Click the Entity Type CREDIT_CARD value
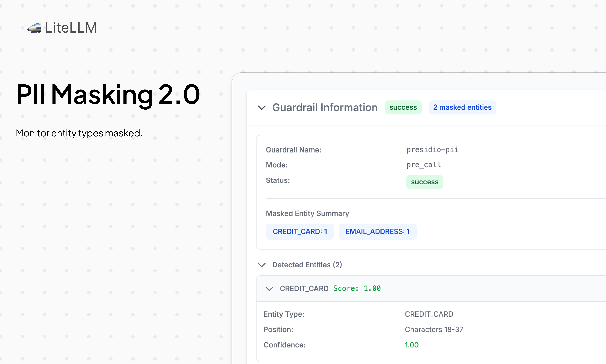Viewport: 606px width, 364px height. pyautogui.click(x=429, y=314)
